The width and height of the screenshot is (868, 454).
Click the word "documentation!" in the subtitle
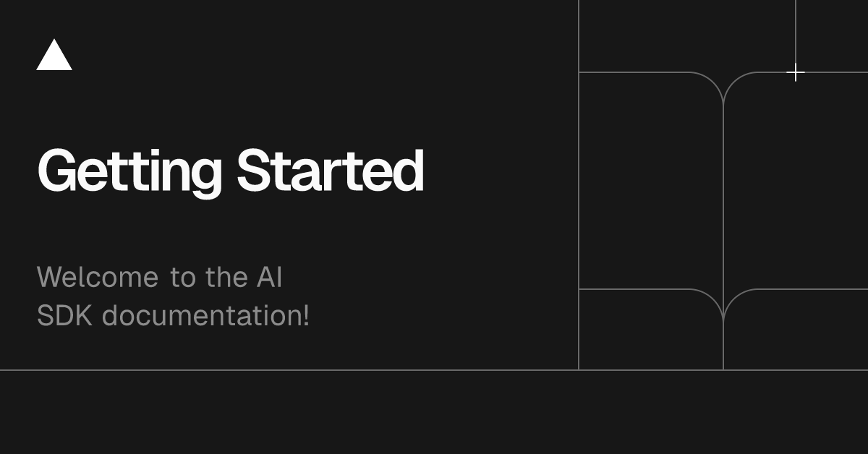pyautogui.click(x=205, y=315)
